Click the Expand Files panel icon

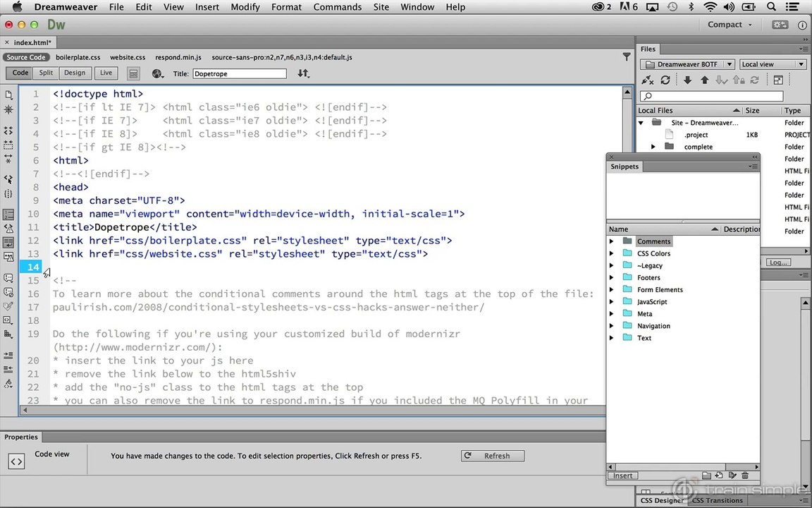coord(778,80)
